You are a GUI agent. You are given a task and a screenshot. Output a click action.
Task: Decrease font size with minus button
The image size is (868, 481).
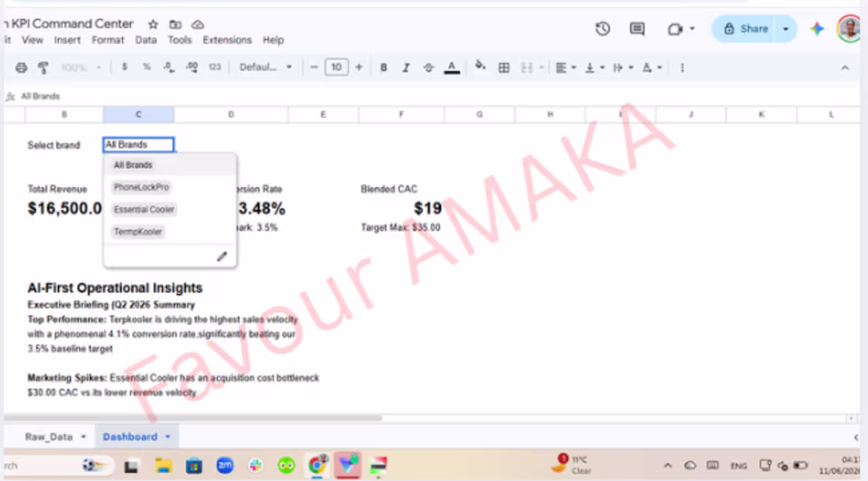(x=314, y=68)
